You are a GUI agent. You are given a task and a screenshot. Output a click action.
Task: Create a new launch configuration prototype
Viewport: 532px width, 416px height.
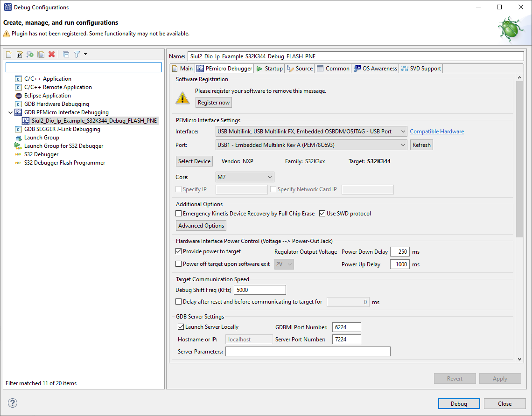[19, 54]
